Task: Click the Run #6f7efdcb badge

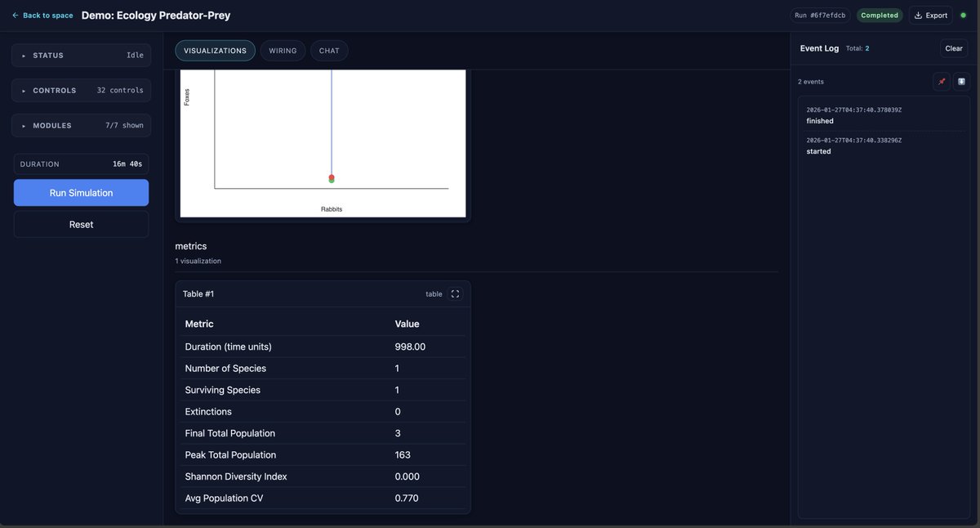Action: click(x=820, y=16)
